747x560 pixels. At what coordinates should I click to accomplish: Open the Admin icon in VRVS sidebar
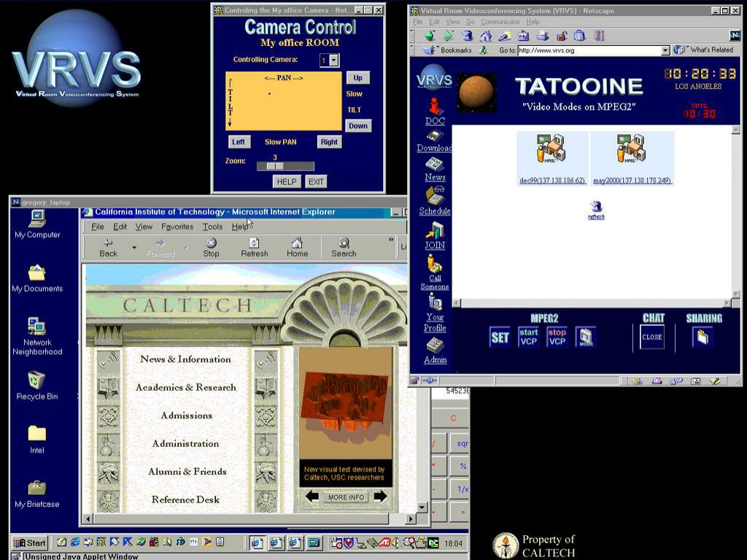click(435, 345)
